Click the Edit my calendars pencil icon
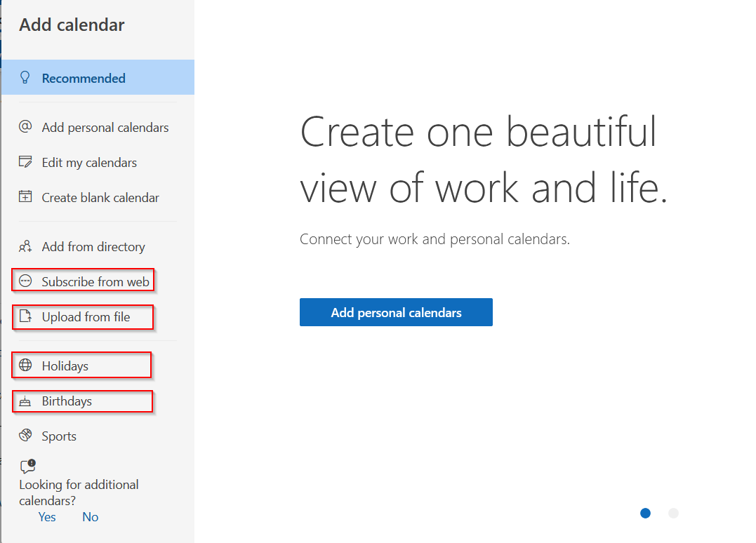The image size is (756, 543). [x=26, y=162]
